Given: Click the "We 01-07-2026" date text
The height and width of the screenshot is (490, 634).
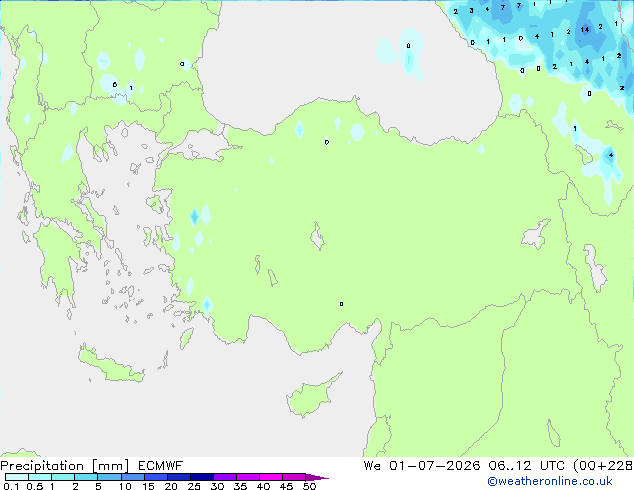Looking at the screenshot, I should point(422,466).
